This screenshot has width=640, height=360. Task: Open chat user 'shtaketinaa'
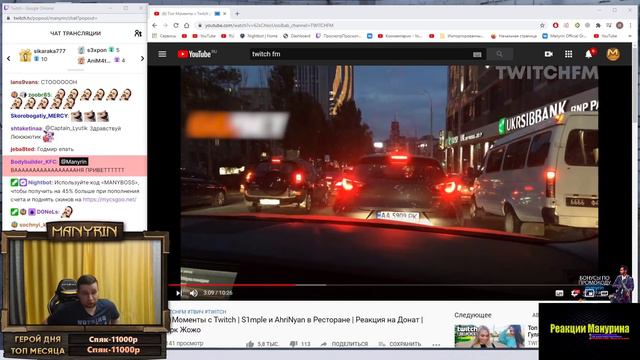tap(26, 128)
